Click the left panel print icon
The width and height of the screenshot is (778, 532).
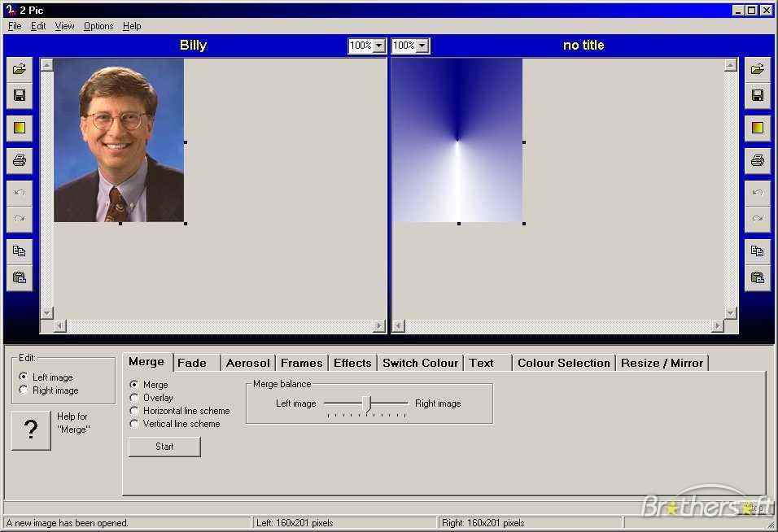pyautogui.click(x=20, y=160)
